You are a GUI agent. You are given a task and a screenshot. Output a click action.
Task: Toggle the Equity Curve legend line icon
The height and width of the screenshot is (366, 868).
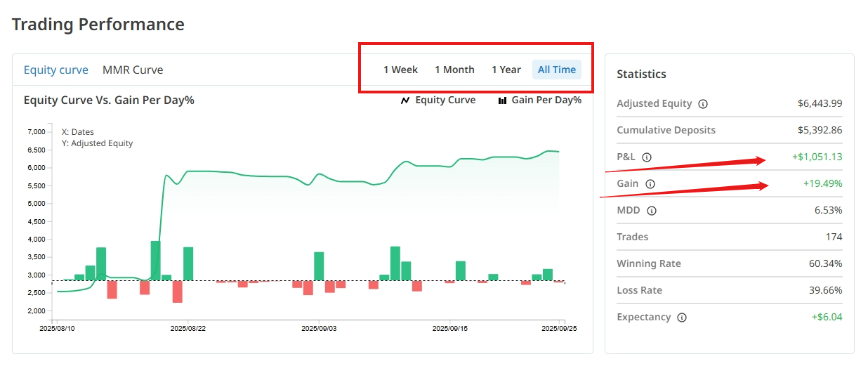pyautogui.click(x=405, y=100)
